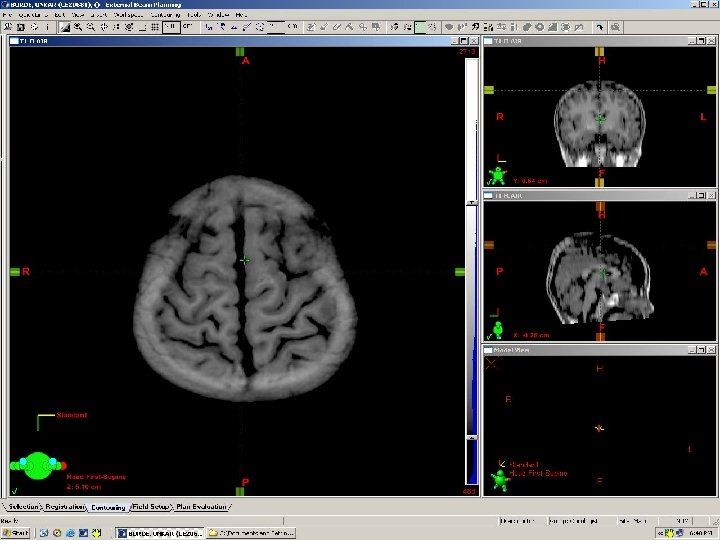
Task: Click the sagittal brain image thumbnail
Action: pos(600,277)
